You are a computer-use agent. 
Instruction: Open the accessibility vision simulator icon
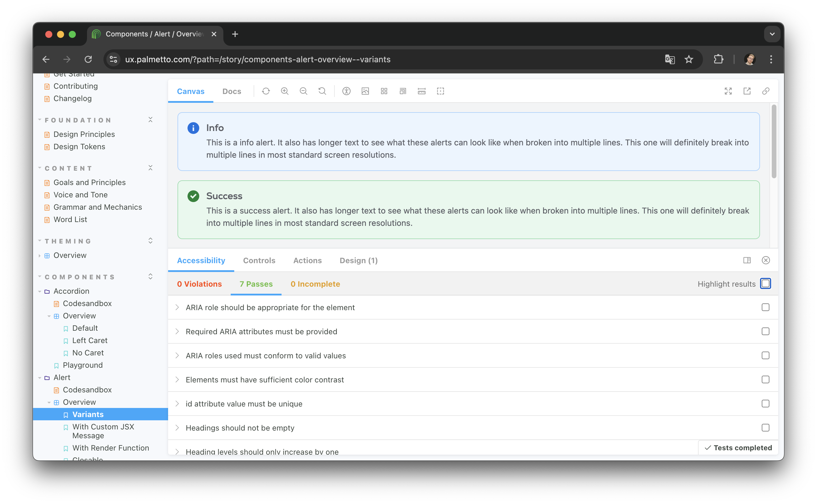point(346,91)
